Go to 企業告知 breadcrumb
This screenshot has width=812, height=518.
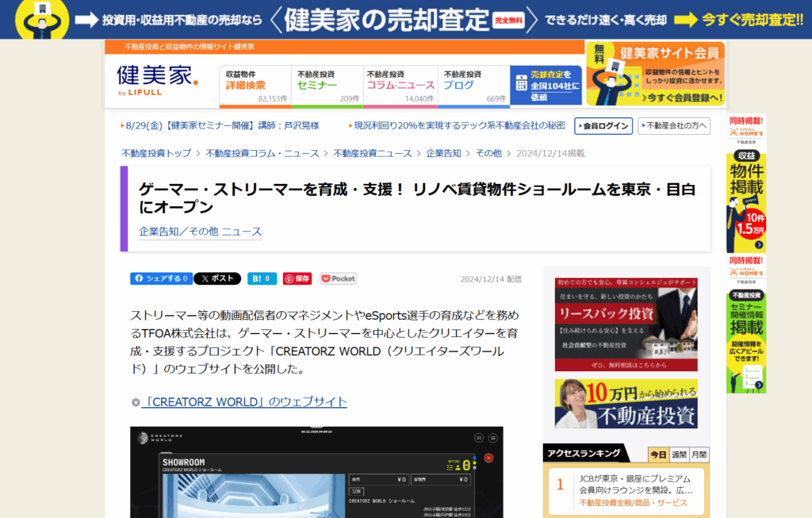coord(443,153)
